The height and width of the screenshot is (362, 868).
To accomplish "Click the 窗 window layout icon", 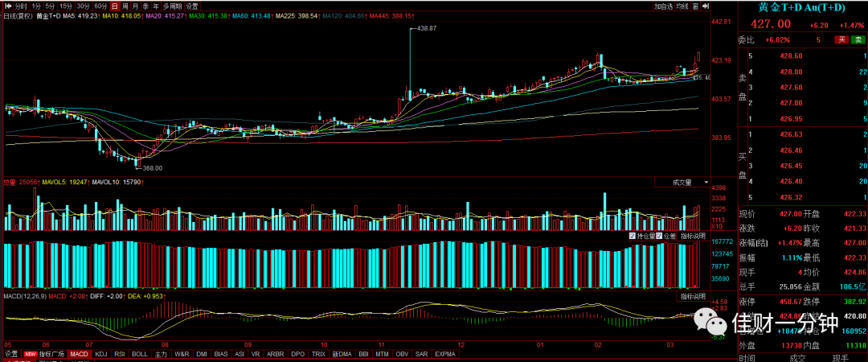I will click(x=695, y=6).
